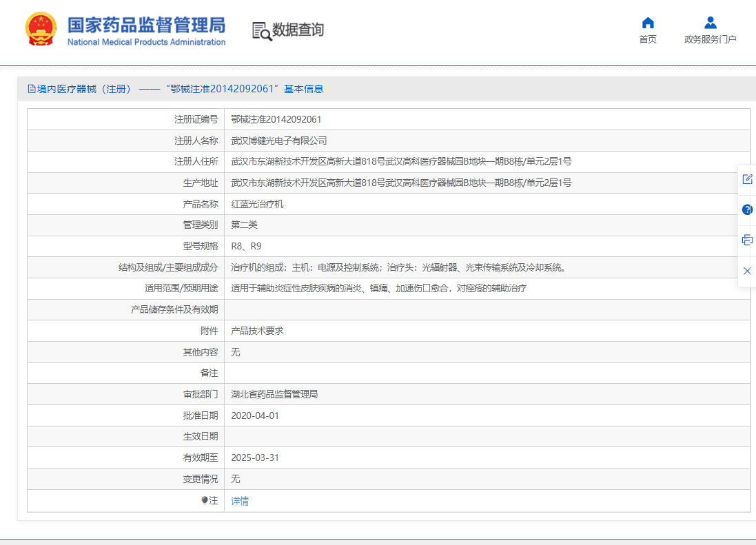Close the floating side panel with X
The height and width of the screenshot is (545, 756).
pos(747,271)
